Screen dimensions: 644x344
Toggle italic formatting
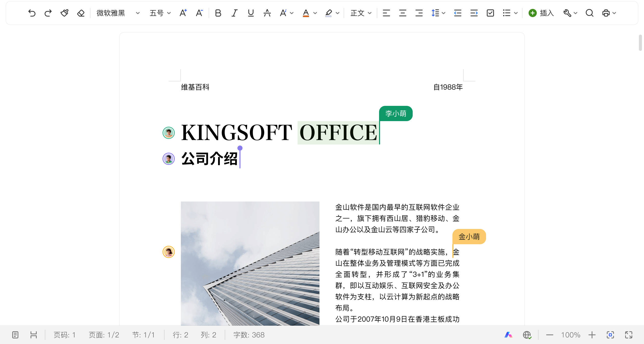(234, 13)
